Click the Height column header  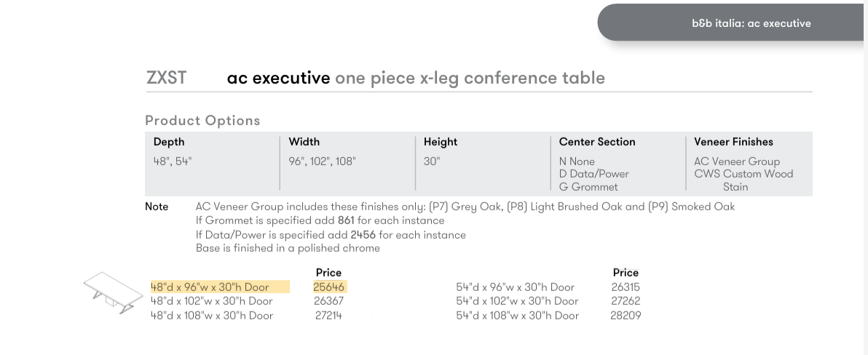pos(441,142)
